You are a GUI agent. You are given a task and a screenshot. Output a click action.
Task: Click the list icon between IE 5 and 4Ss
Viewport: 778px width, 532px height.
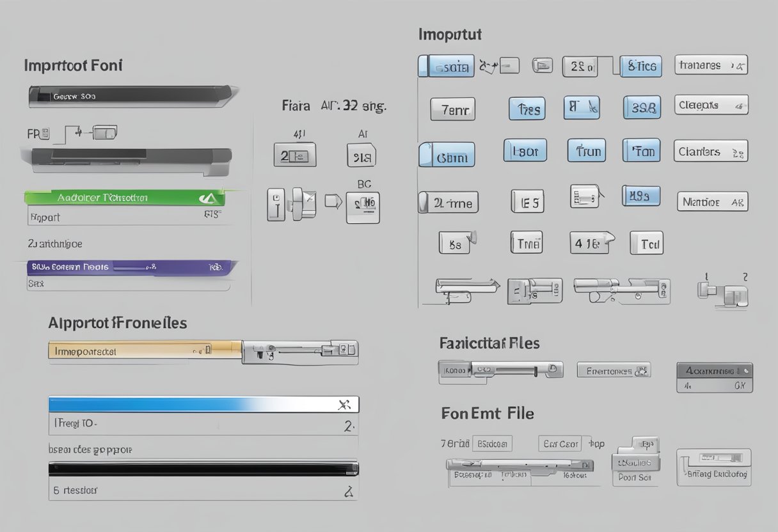[x=585, y=196]
